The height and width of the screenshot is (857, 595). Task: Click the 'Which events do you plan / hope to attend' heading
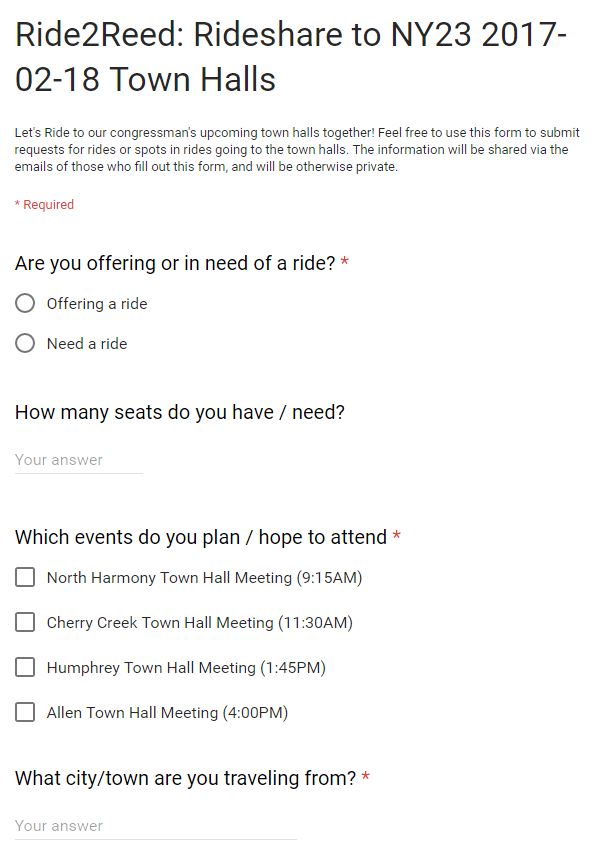click(201, 537)
